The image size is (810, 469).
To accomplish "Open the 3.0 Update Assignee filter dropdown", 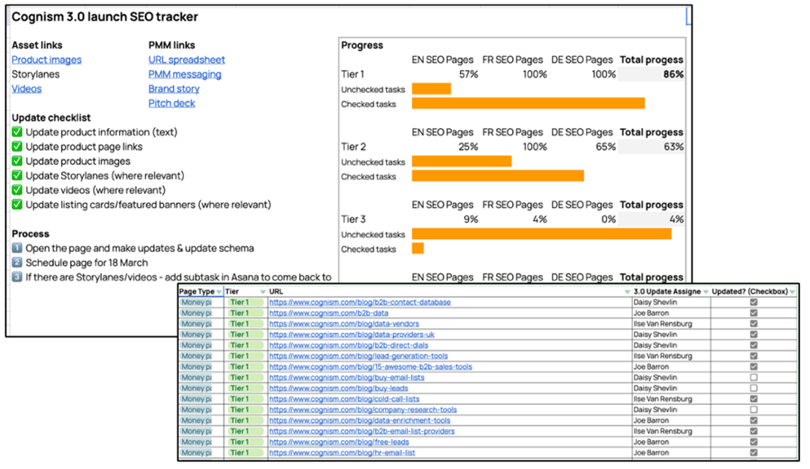I will (x=706, y=292).
